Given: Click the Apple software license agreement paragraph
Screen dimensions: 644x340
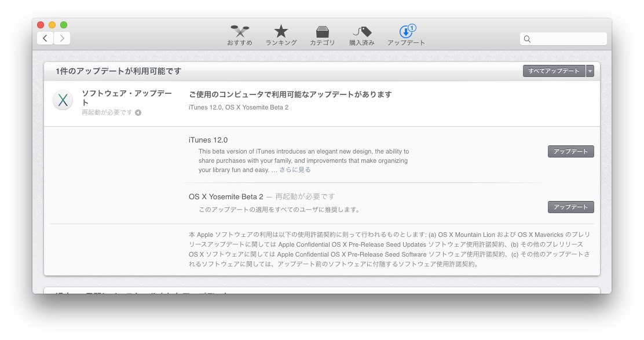Looking at the screenshot, I should [389, 249].
